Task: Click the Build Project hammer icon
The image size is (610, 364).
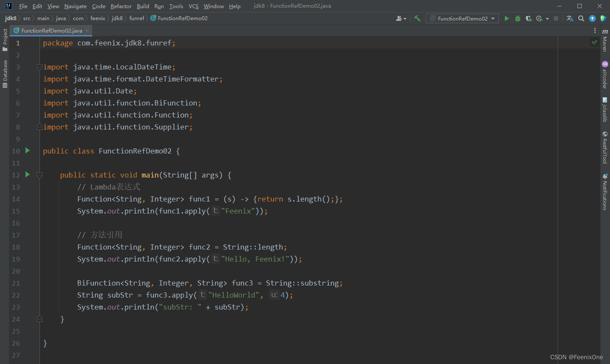Action: click(417, 18)
